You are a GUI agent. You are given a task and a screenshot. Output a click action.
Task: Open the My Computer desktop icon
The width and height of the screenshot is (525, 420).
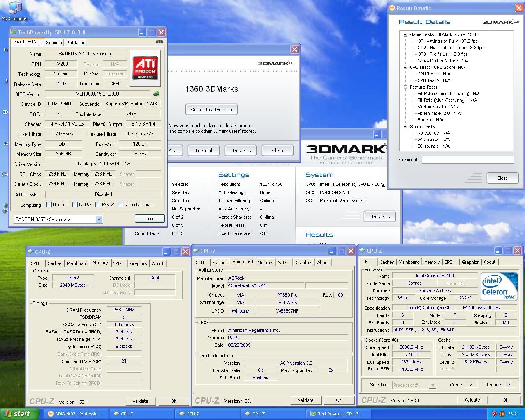click(x=15, y=11)
